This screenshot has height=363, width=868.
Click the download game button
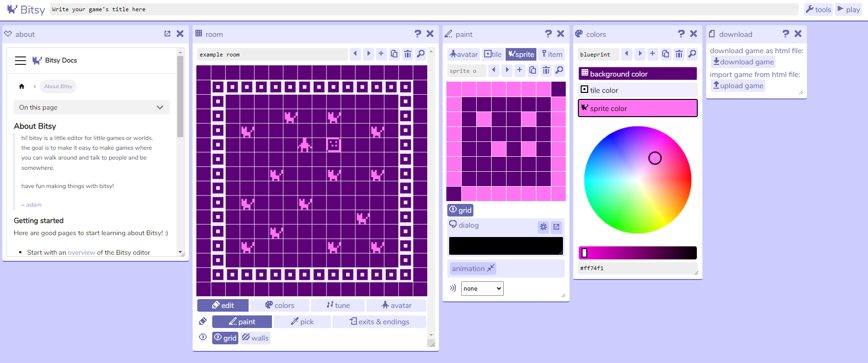click(743, 62)
